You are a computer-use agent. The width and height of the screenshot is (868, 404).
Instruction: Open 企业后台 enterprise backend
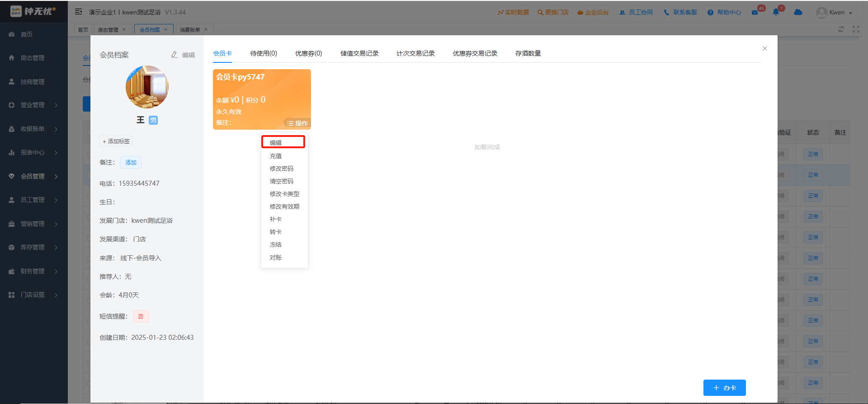[x=593, y=12]
